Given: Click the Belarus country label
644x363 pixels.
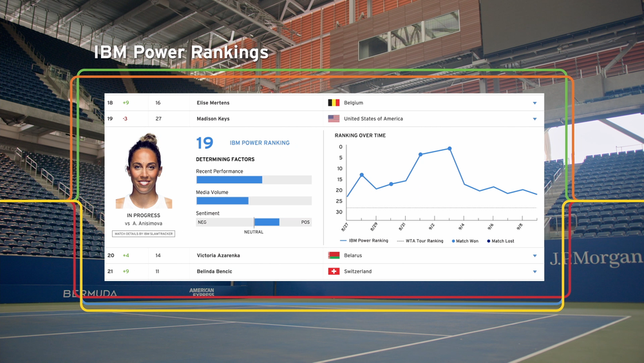Looking at the screenshot, I should click(x=353, y=255).
